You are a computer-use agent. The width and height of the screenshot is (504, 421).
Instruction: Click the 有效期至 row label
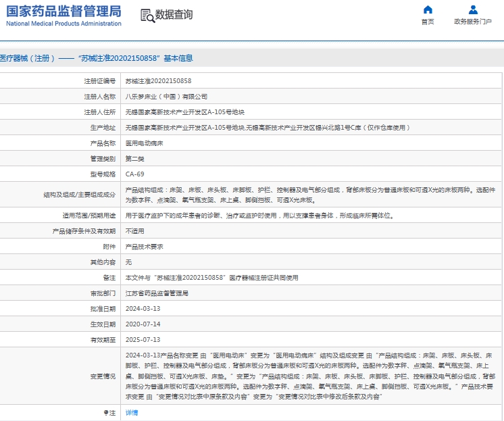coord(103,340)
